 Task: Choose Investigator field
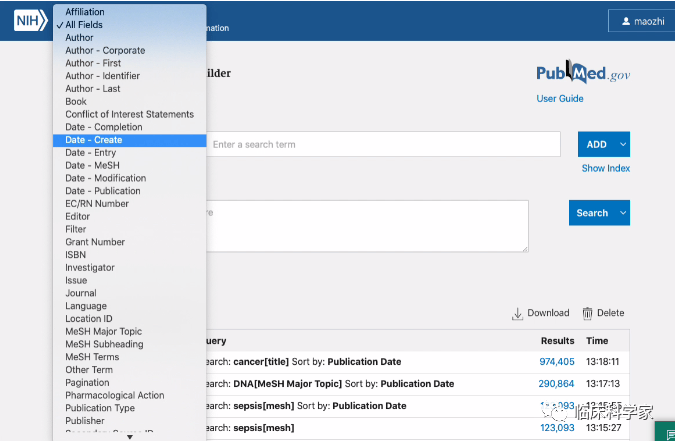pyautogui.click(x=130, y=267)
